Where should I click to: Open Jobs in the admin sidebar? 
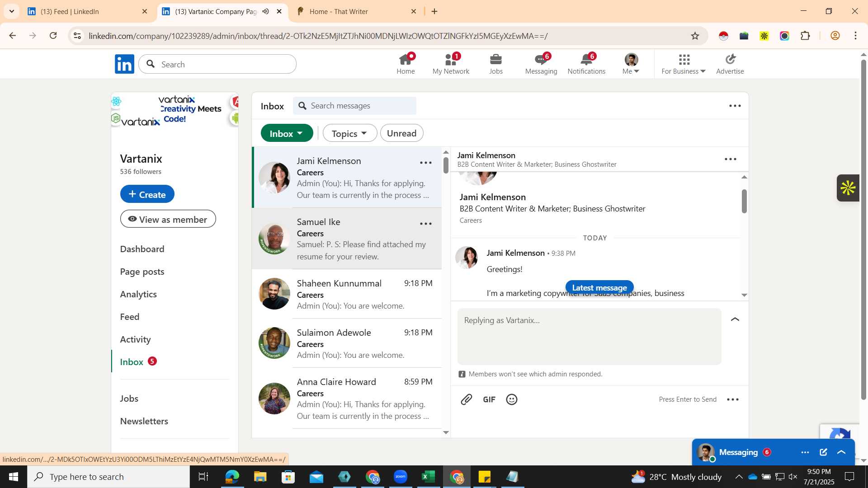tap(129, 399)
